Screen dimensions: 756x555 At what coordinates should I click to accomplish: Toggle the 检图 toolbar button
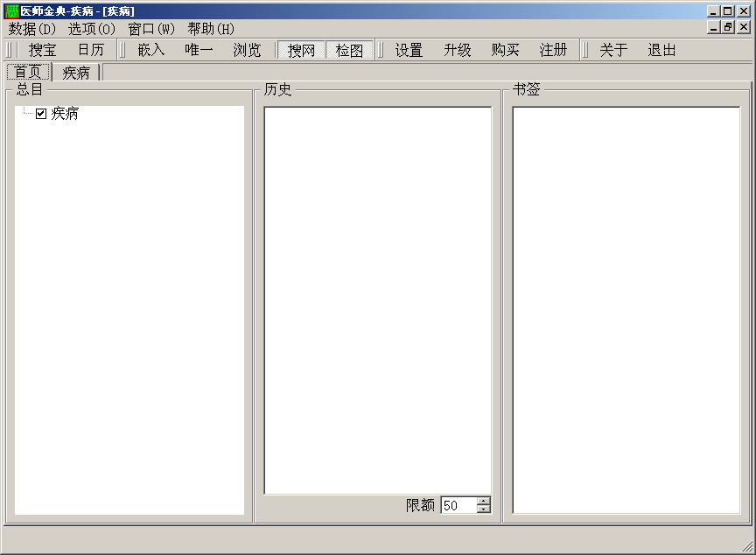pos(349,50)
